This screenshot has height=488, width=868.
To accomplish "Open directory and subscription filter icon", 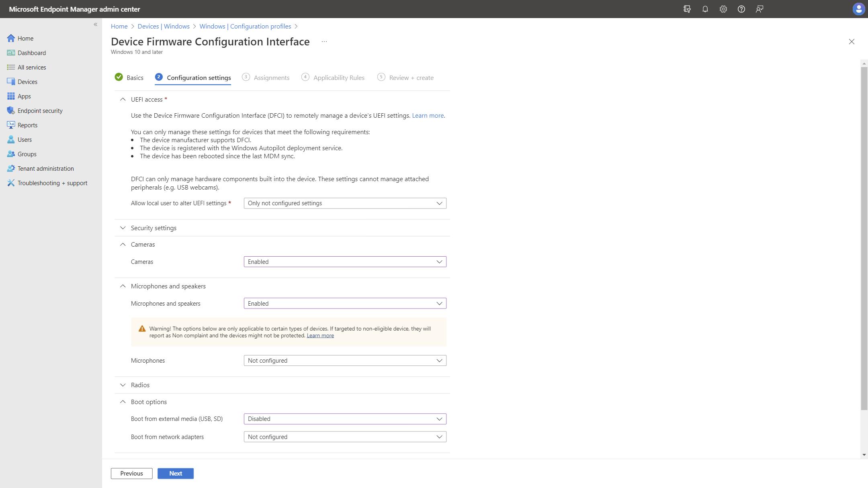I will coord(687,9).
